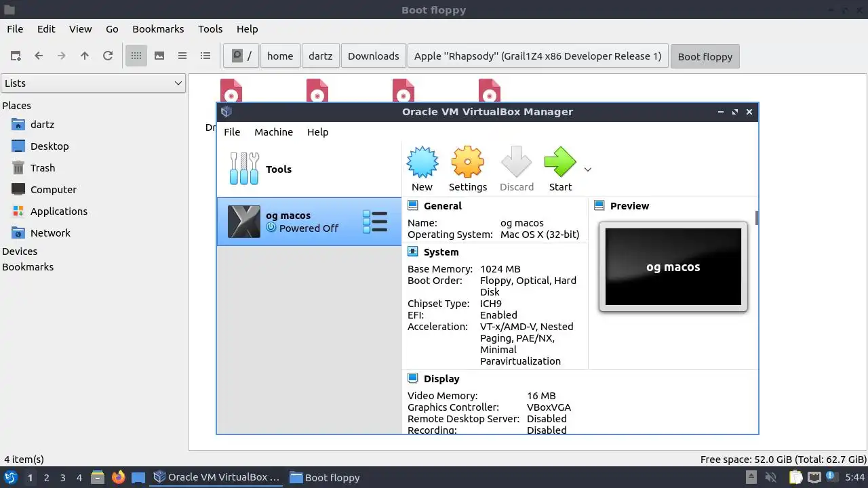
Task: Click the Discard saved state icon
Action: pyautogui.click(x=517, y=163)
